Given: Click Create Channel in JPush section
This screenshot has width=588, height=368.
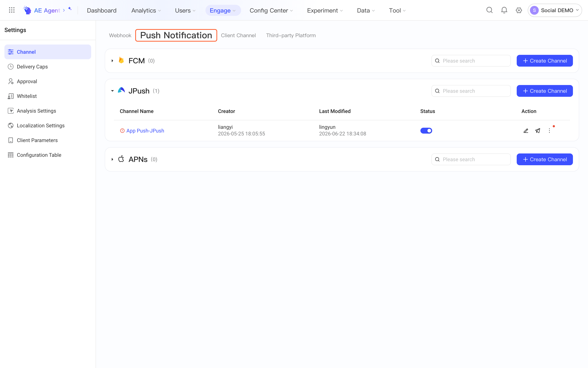Looking at the screenshot, I should (544, 91).
